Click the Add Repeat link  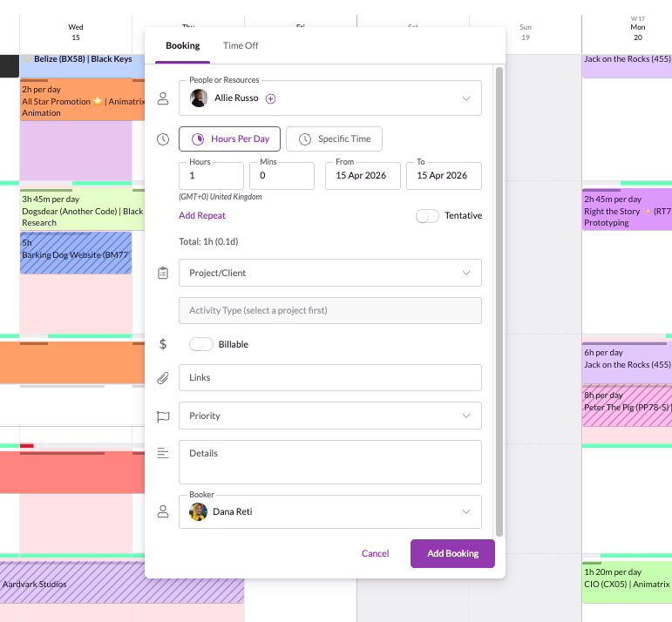click(202, 215)
